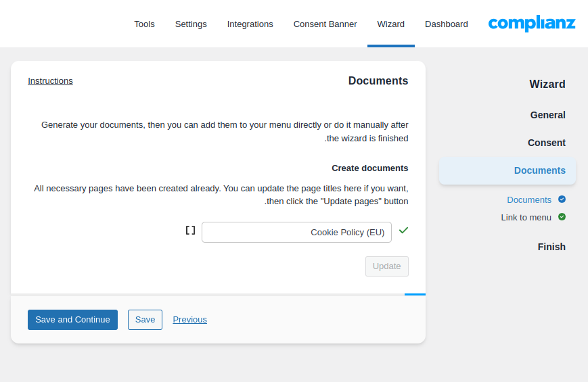588x382 pixels.
Task: Switch to the Settings tab
Action: [x=191, y=24]
